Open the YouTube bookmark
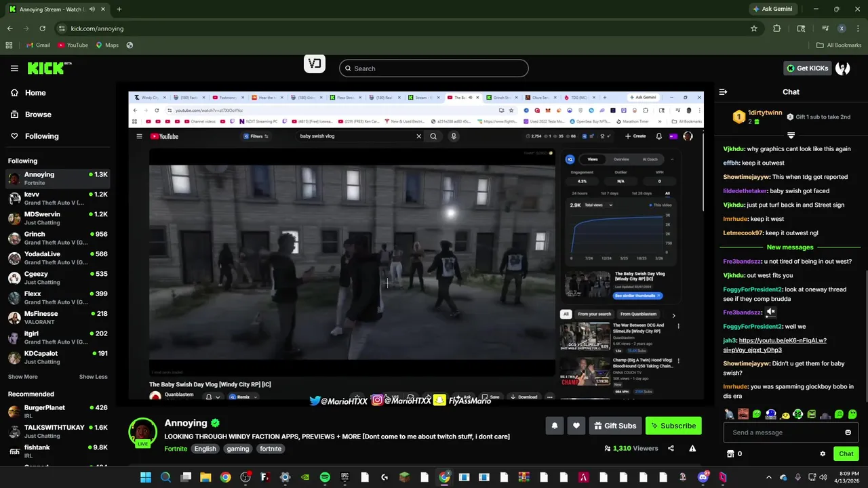This screenshot has width=868, height=488. pos(73,45)
